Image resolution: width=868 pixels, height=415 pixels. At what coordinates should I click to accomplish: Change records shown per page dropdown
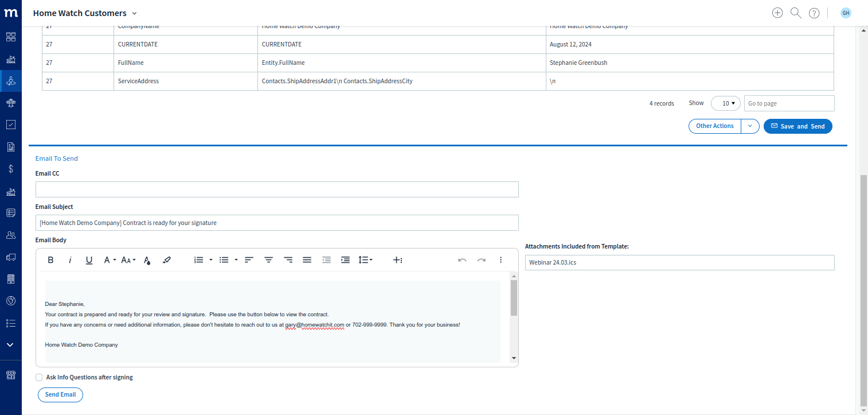[725, 103]
